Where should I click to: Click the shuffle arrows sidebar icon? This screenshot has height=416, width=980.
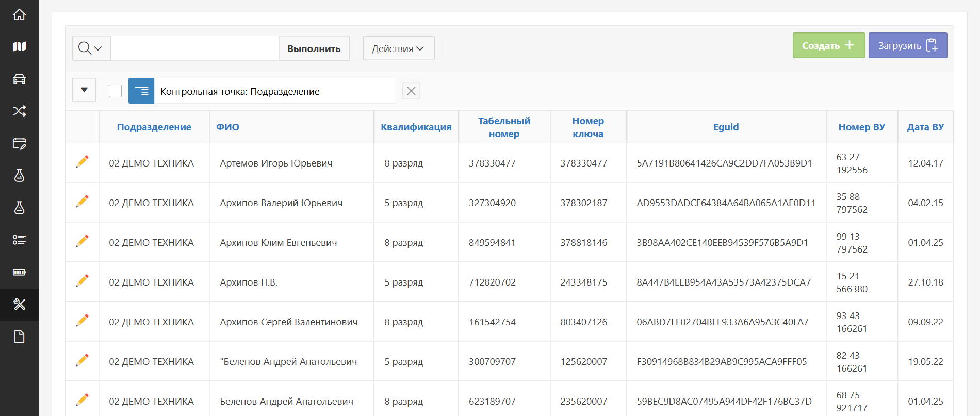point(19,111)
